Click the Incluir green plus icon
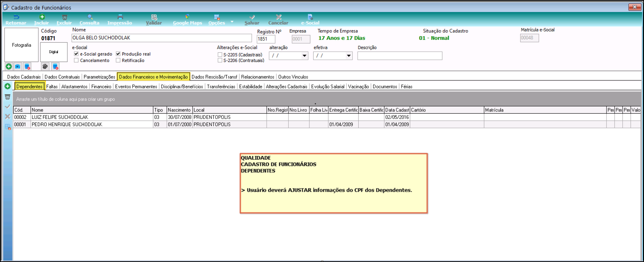644x262 pixels. [x=42, y=17]
